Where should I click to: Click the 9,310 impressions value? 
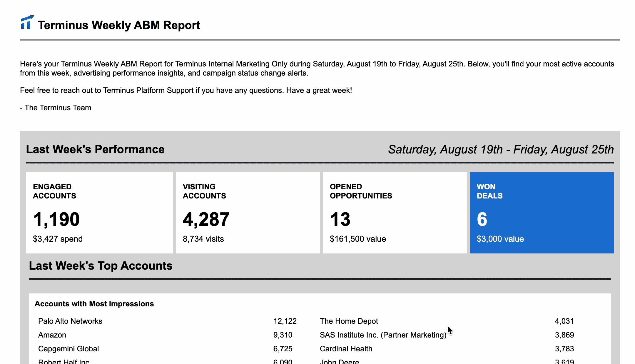(x=283, y=335)
